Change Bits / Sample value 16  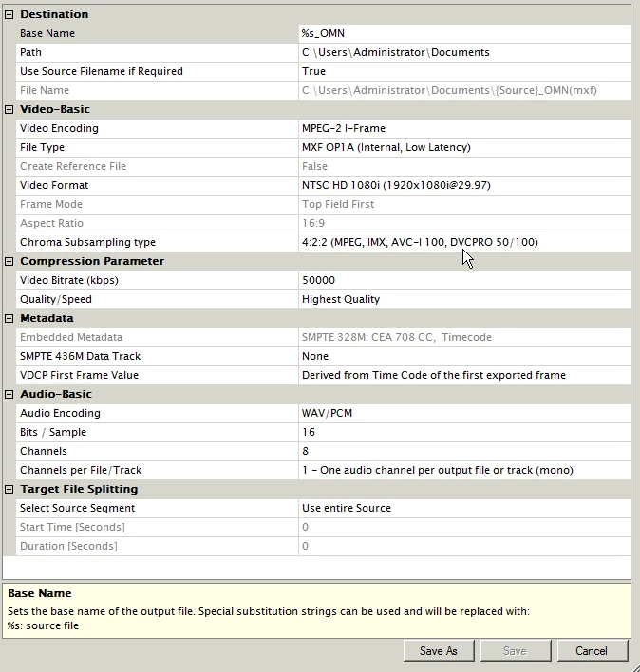(x=464, y=432)
